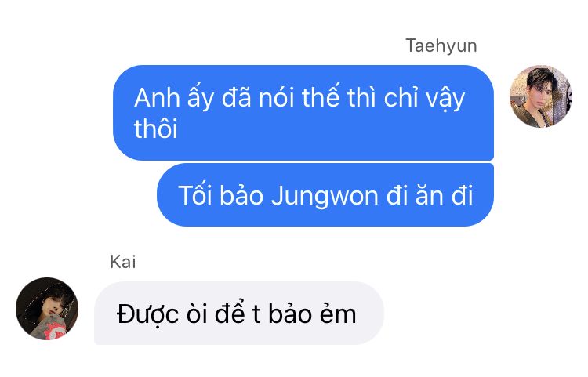Open Taehyun's profile picture avatar
This screenshot has width=588, height=377.
point(540,96)
